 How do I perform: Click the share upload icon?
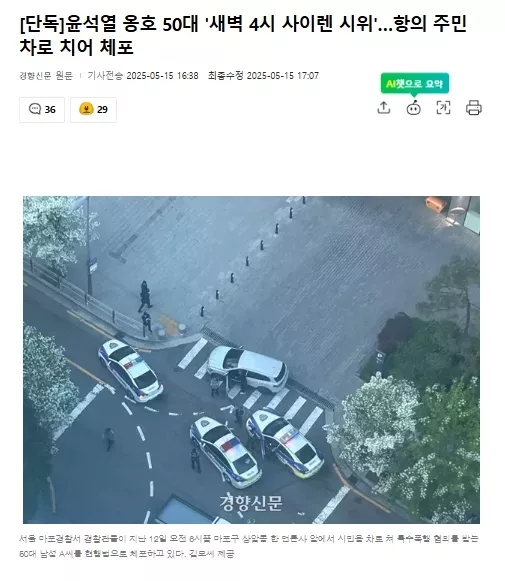pyautogui.click(x=383, y=108)
